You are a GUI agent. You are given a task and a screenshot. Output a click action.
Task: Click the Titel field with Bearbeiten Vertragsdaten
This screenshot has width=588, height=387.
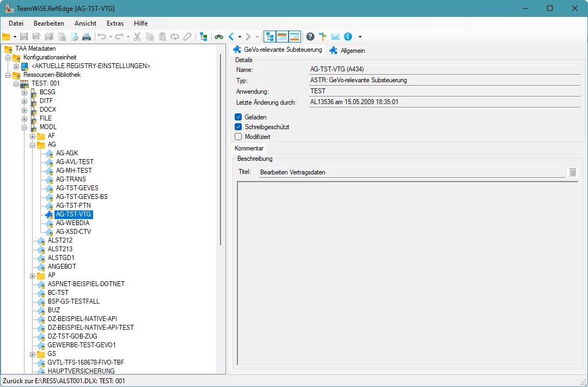tap(412, 172)
